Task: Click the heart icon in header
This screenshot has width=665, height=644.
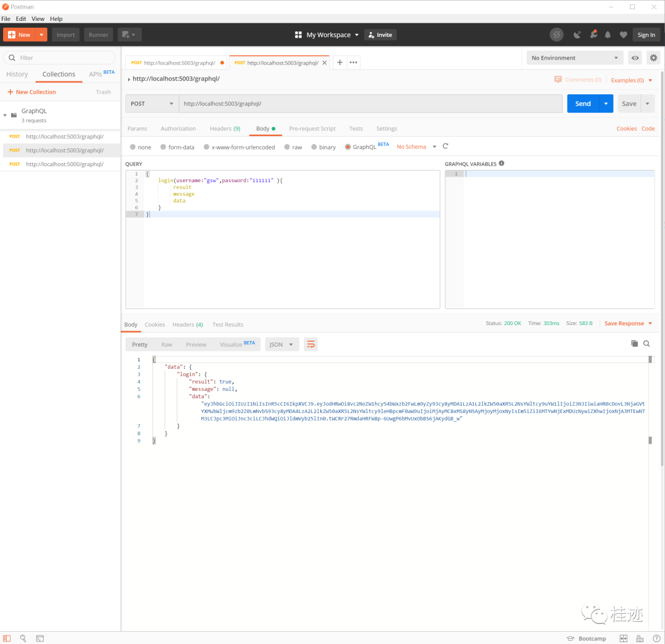Action: [x=623, y=34]
